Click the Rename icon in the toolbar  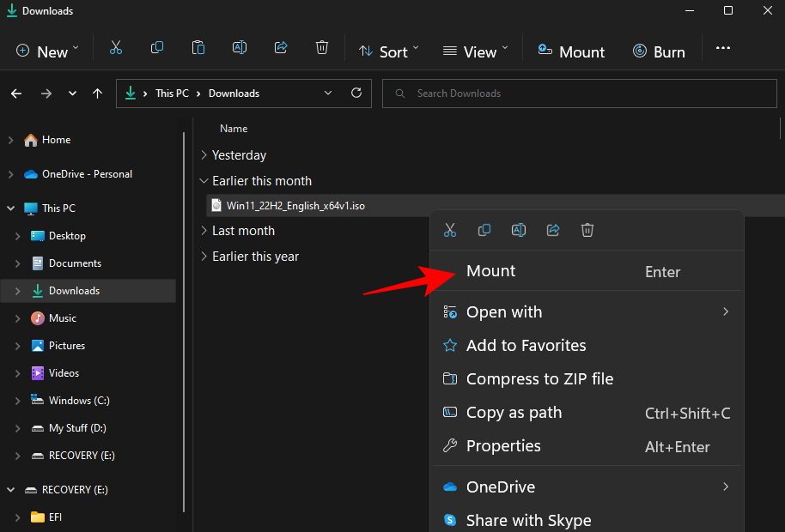(x=240, y=49)
